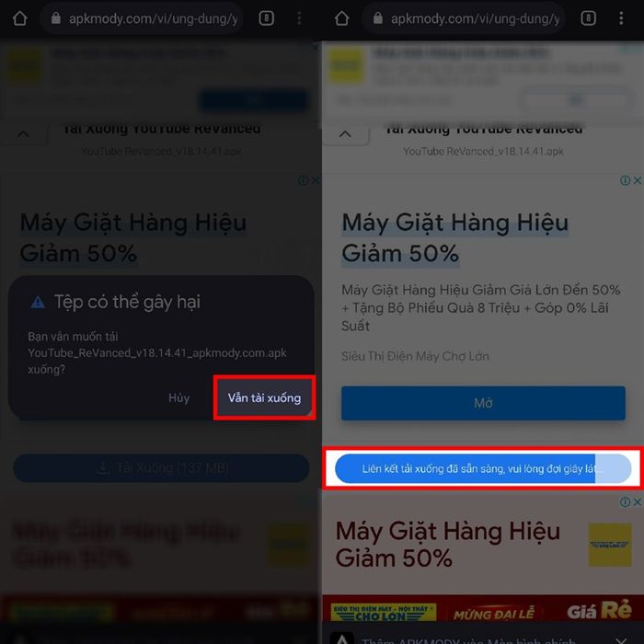The width and height of the screenshot is (644, 644).
Task: Click lock icon in left address bar
Action: coord(56,18)
